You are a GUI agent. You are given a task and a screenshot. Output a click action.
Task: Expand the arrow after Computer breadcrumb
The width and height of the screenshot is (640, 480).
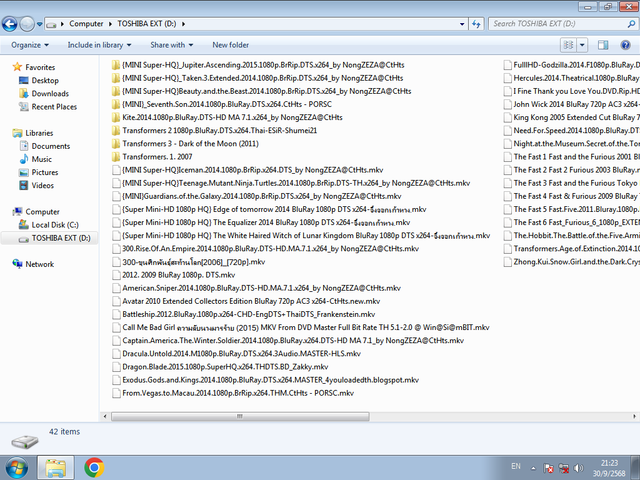110,24
